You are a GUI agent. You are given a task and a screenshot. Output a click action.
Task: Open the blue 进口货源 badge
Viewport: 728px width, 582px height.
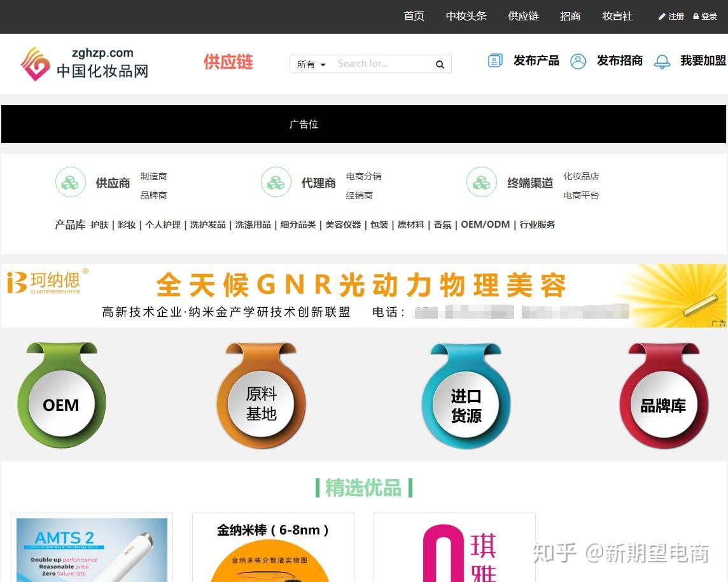pyautogui.click(x=466, y=396)
